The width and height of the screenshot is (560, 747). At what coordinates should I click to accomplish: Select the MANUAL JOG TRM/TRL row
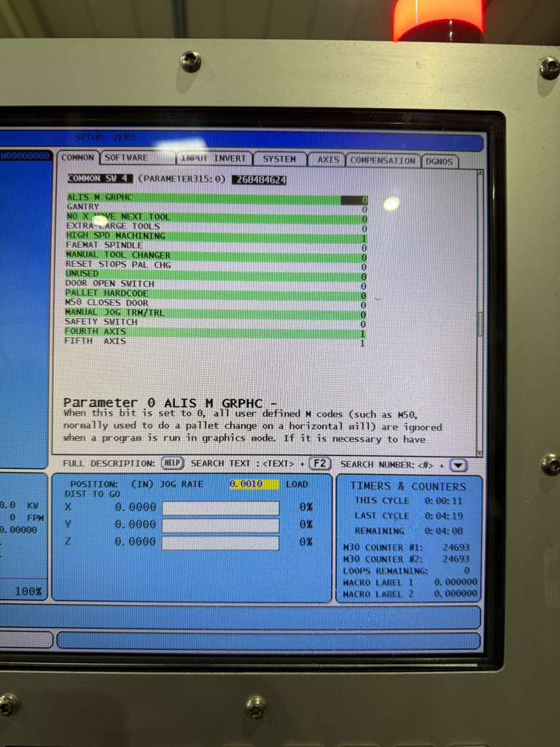pyautogui.click(x=217, y=313)
